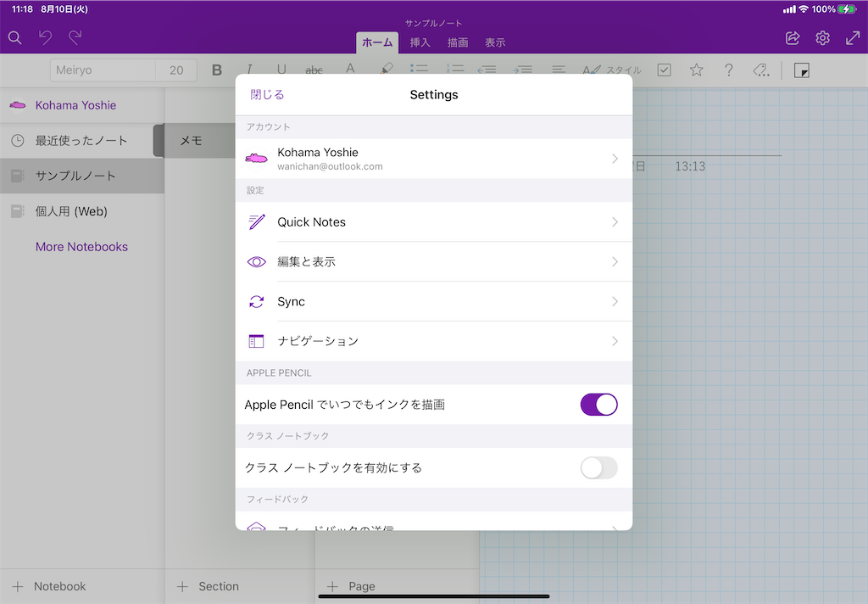The height and width of the screenshot is (604, 868).
Task: Add a new Section
Action: point(209,586)
